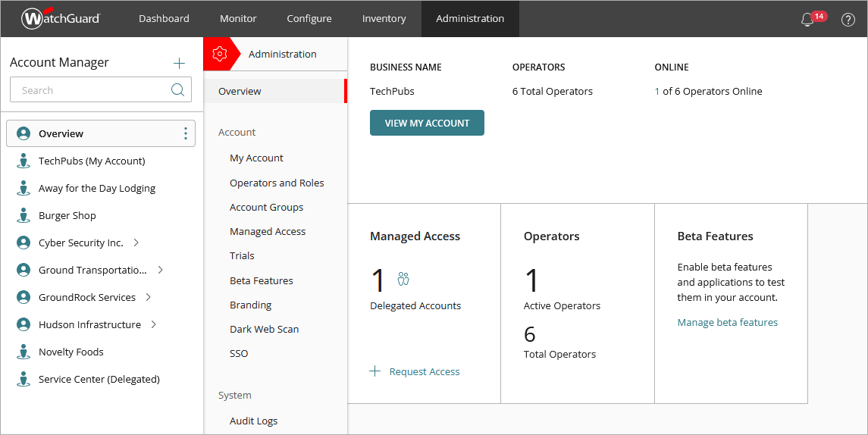This screenshot has width=868, height=435.
Task: Select Overview in the Administration menu
Action: click(275, 91)
